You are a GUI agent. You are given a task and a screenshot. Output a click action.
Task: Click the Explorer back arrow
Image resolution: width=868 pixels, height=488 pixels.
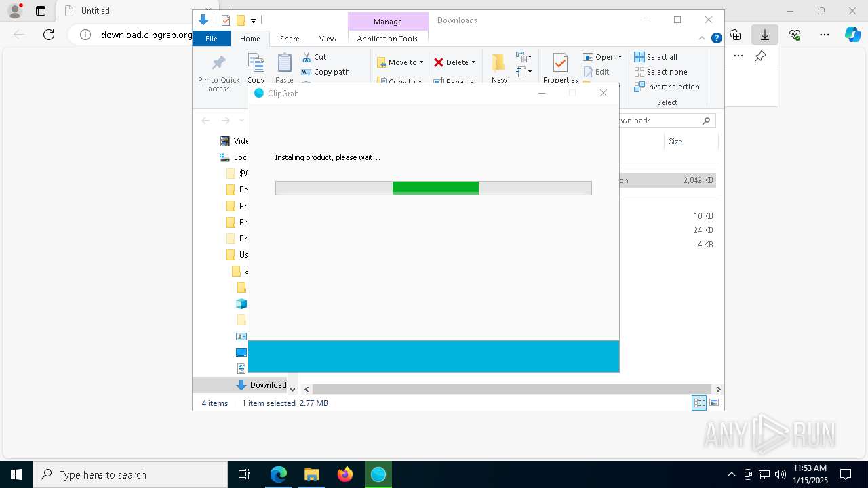click(x=205, y=121)
